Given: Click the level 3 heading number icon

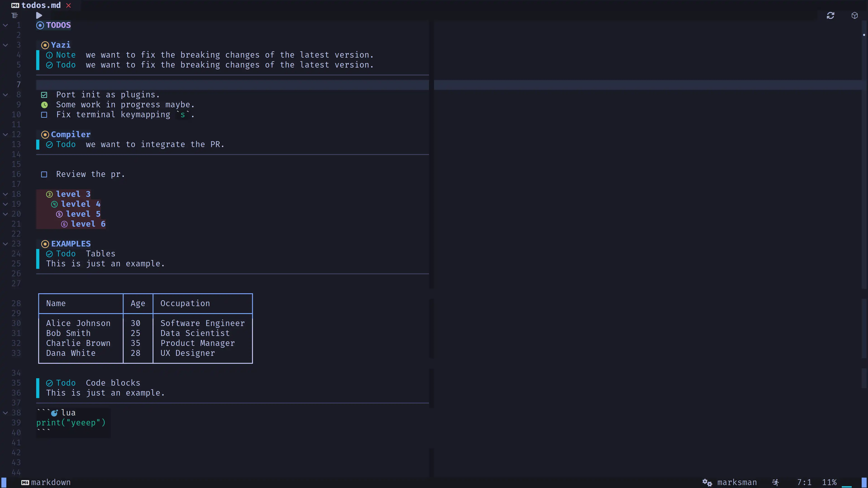Looking at the screenshot, I should click(x=49, y=194).
